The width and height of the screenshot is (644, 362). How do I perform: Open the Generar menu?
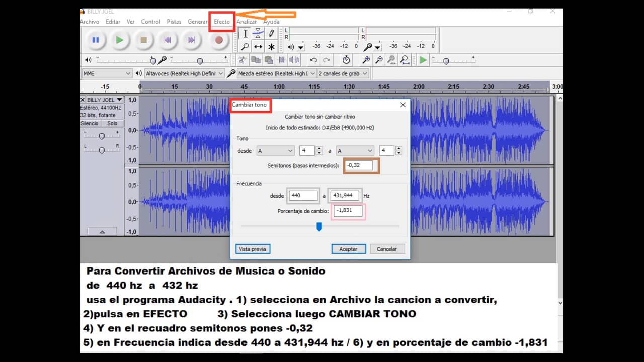[x=197, y=22]
